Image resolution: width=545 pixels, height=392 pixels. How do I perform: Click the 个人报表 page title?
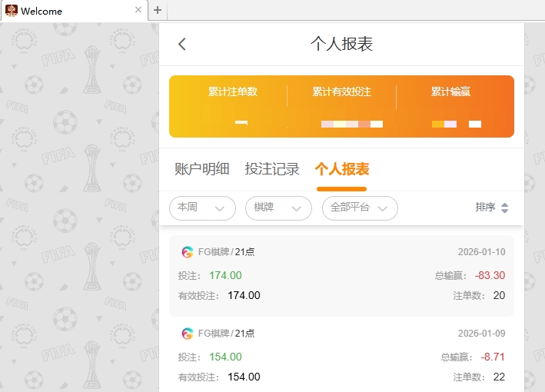pyautogui.click(x=341, y=44)
